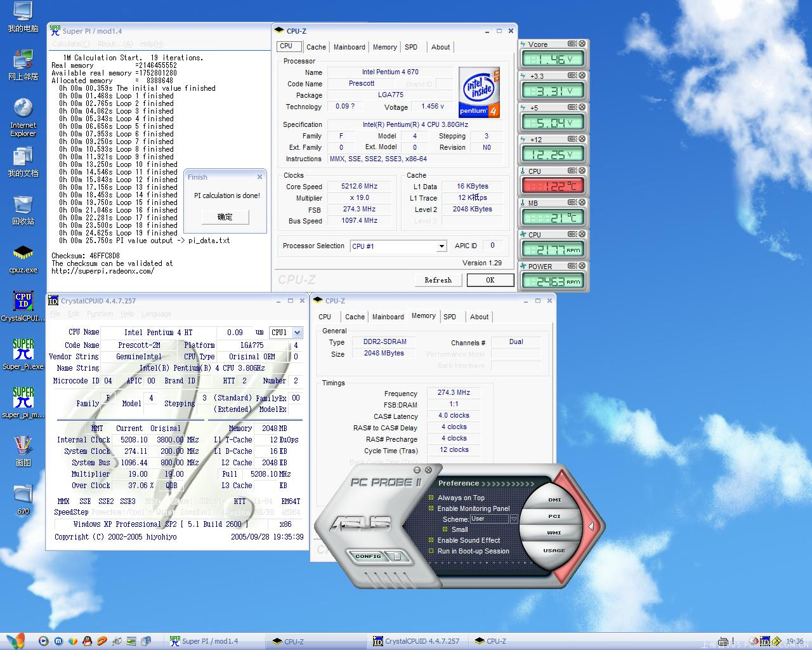
Task: Click the Windows Start button
Action: click(15, 641)
